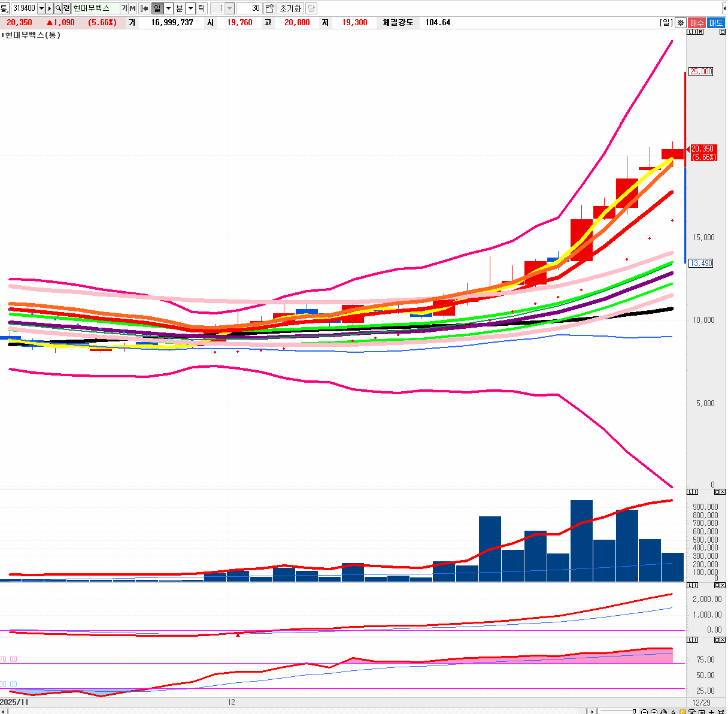728x714 pixels.
Task: Toggle the 틱 tick period button
Action: [202, 8]
